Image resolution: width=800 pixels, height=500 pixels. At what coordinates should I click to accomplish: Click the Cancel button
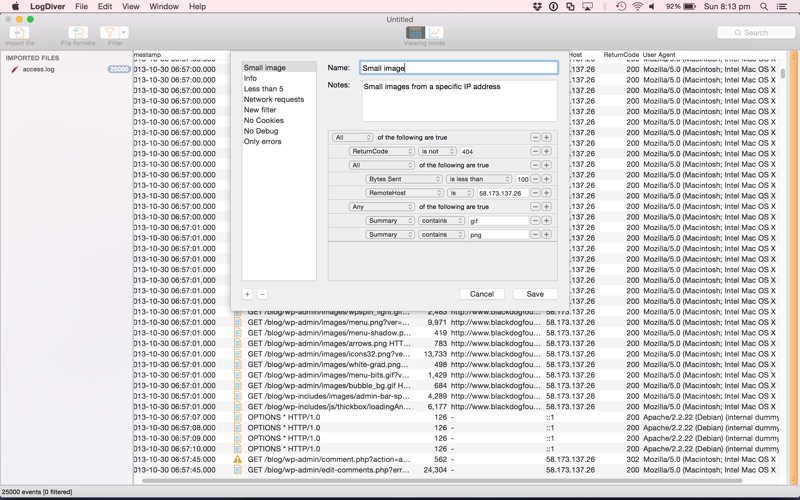pyautogui.click(x=482, y=294)
